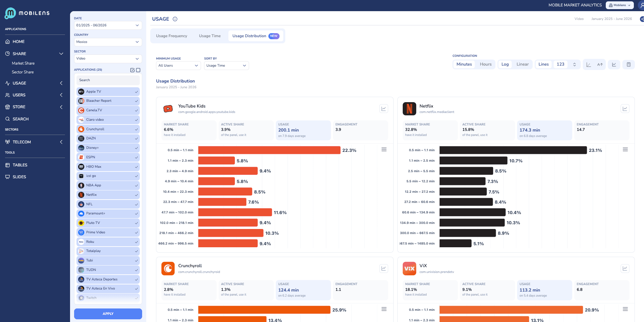The height and width of the screenshot is (322, 644).
Task: Open Slides in sidebar tools
Action: (19, 177)
